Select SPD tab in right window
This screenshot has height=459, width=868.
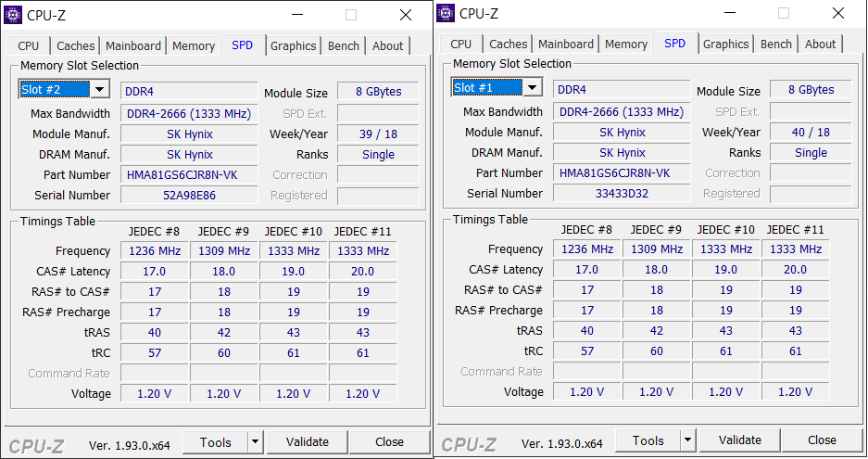pos(674,44)
